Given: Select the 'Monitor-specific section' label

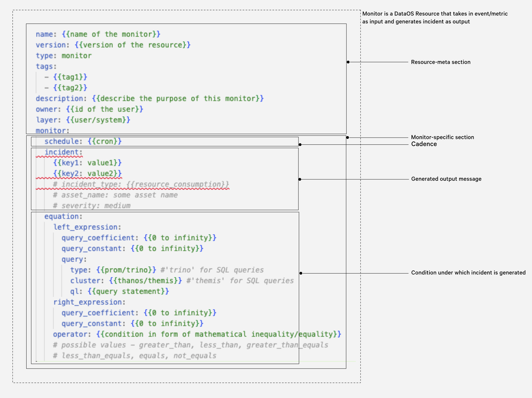Looking at the screenshot, I should click(442, 137).
